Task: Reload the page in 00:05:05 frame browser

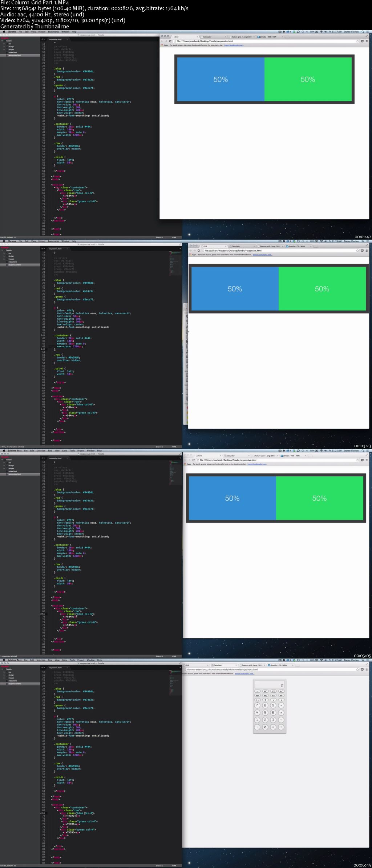Action: coord(193,460)
